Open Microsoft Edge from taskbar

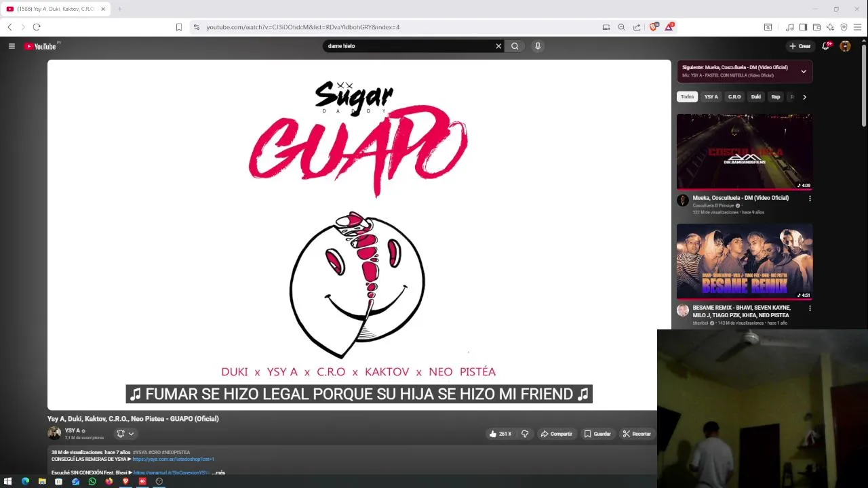coord(25,481)
